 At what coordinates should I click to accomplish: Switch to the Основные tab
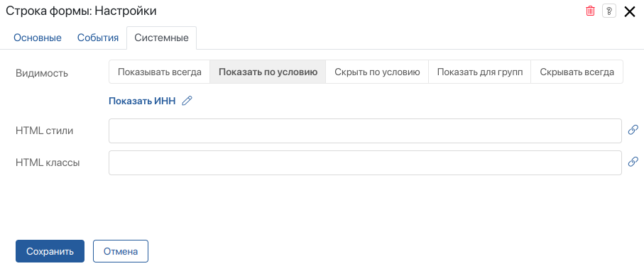point(38,38)
